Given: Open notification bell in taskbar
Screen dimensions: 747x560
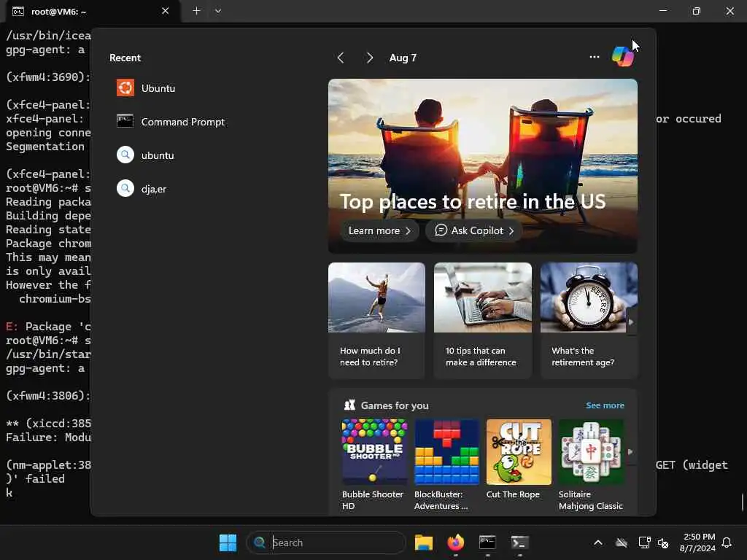Looking at the screenshot, I should 727,542.
